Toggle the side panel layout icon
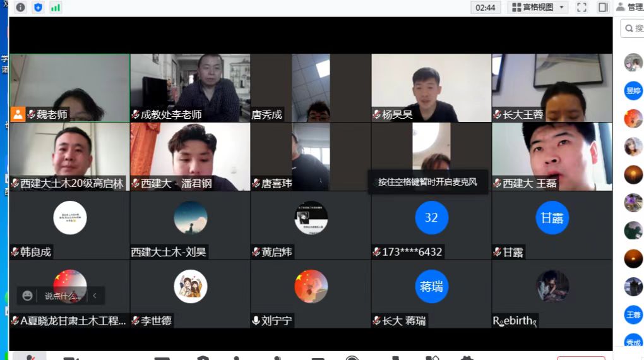Viewport: 644px width, 360px height. pos(603,8)
